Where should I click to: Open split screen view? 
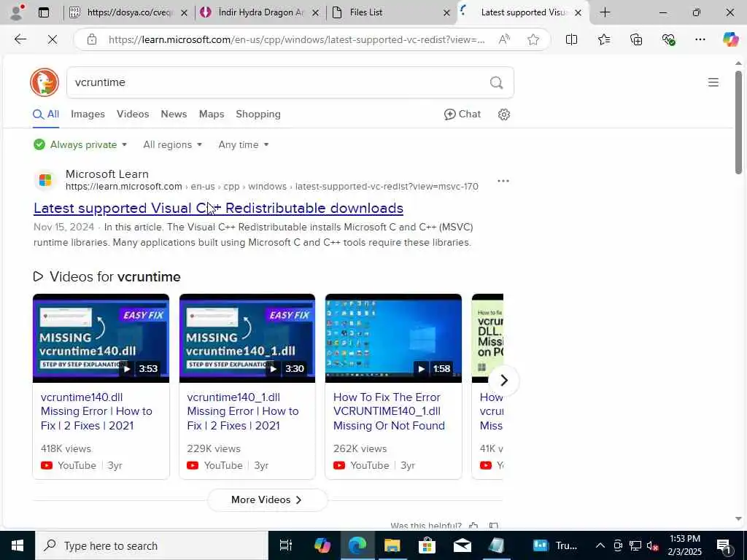[x=571, y=39]
